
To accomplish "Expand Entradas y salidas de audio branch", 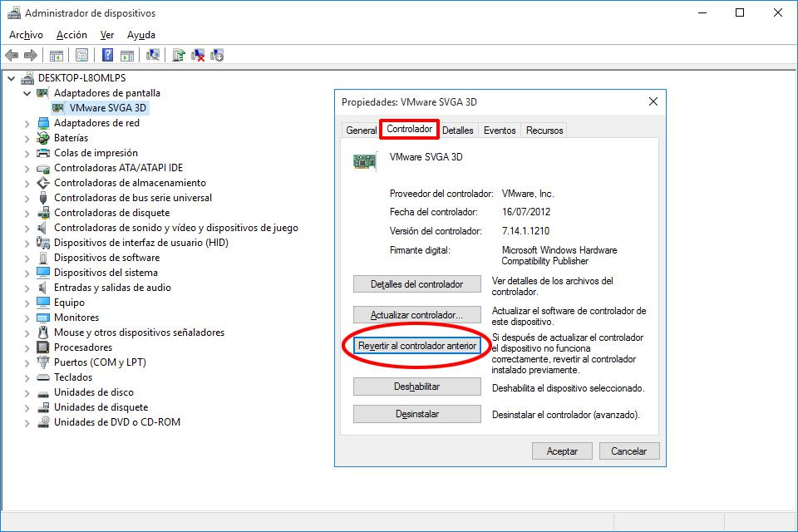I will 27,288.
